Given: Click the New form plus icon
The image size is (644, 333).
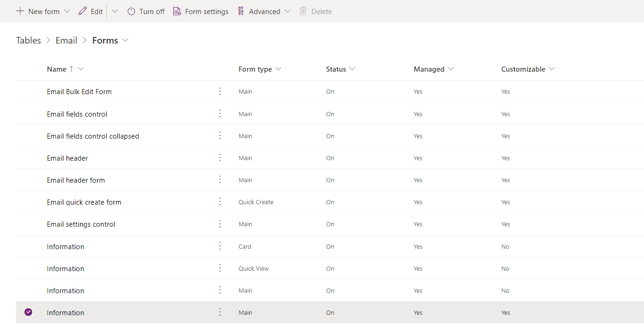Looking at the screenshot, I should (x=20, y=11).
